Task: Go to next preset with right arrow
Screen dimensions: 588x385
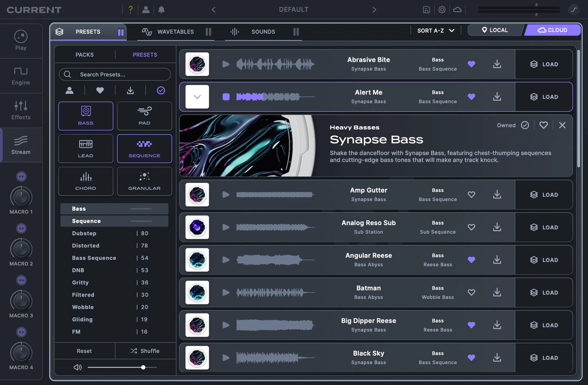Action: click(374, 10)
